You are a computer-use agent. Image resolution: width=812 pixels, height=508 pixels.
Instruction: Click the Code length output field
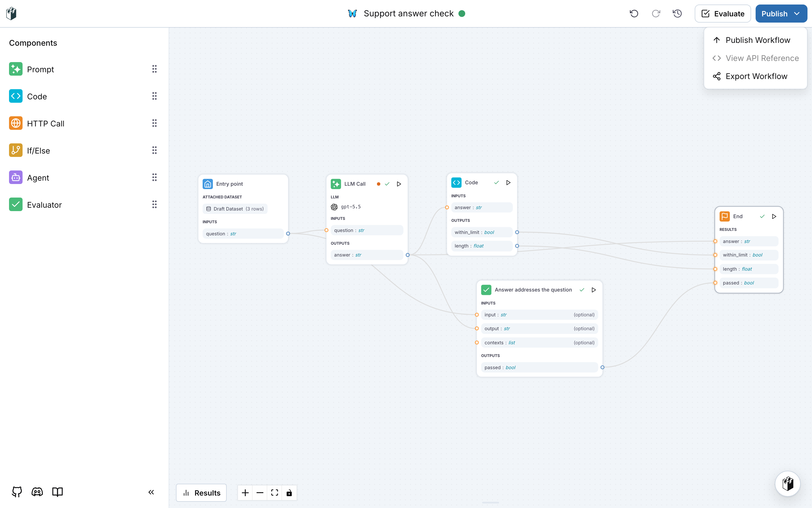point(482,246)
